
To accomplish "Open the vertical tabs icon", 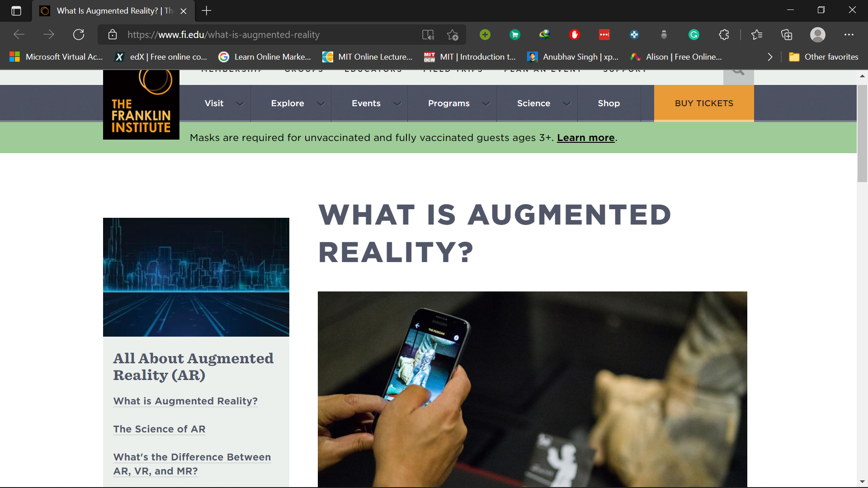I will click(16, 11).
